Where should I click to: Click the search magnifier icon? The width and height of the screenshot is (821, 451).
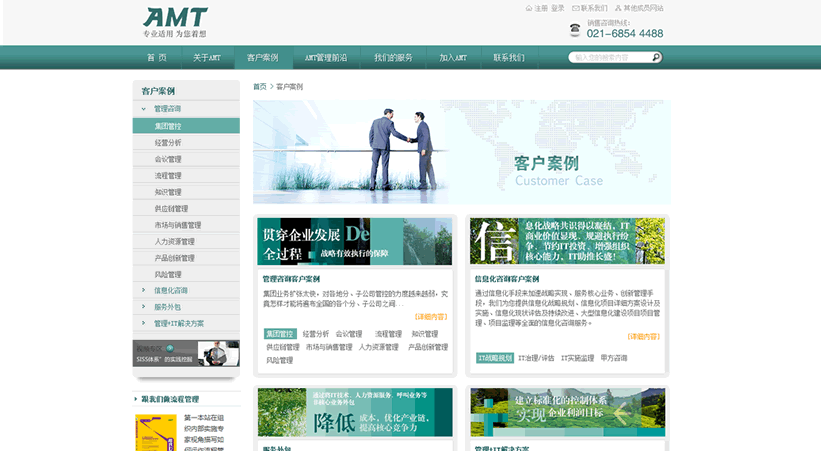coord(656,57)
